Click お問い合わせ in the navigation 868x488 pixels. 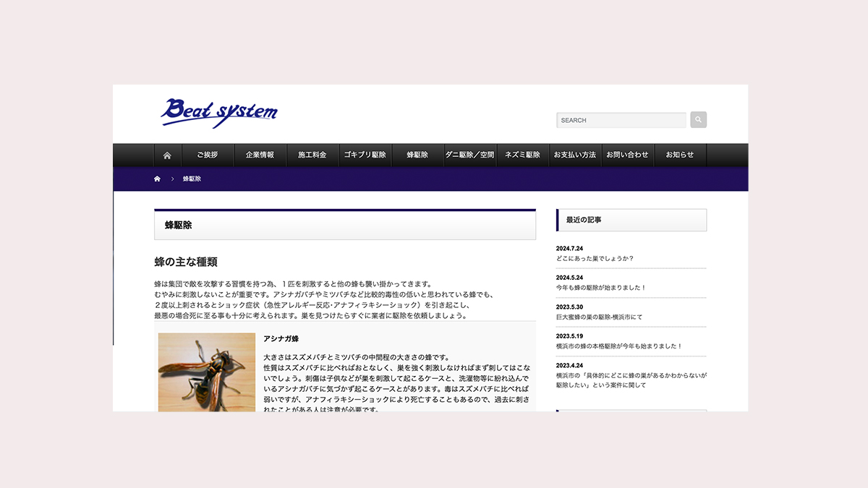[627, 155]
